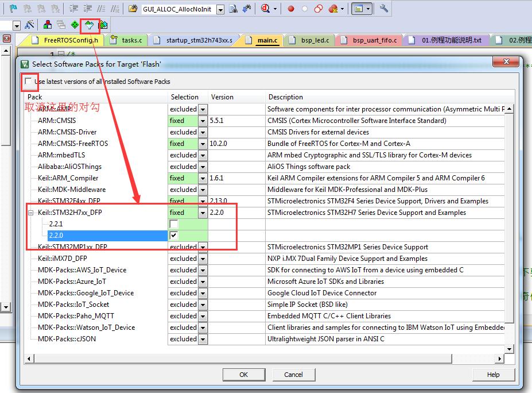Open Help for the software packs dialog

click(x=494, y=375)
